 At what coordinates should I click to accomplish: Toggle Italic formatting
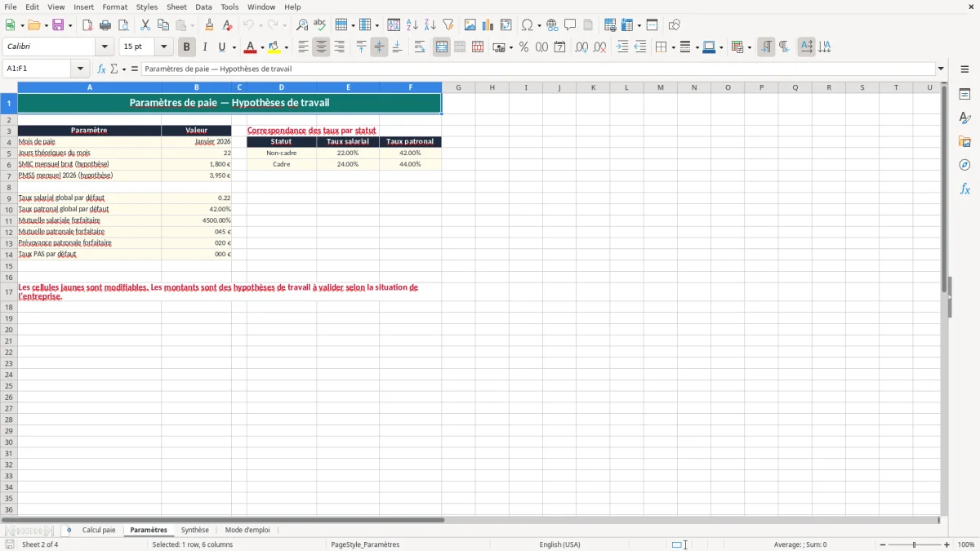point(205,47)
